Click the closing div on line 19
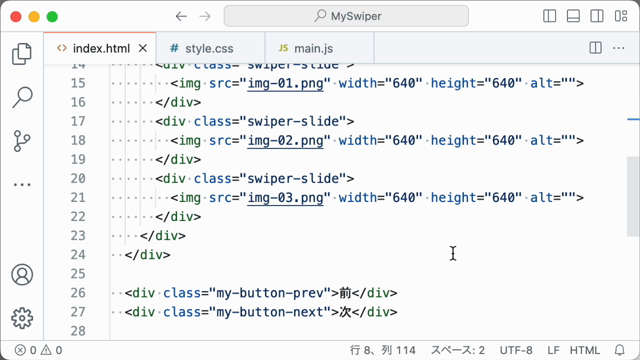640x360 pixels. point(178,159)
